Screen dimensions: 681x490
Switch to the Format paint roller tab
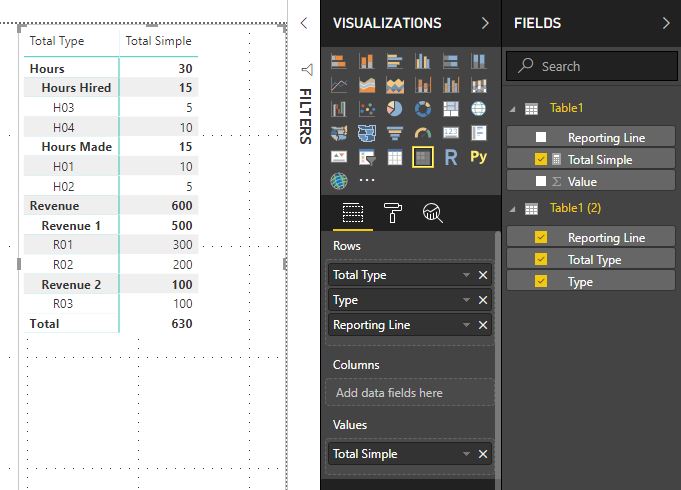pos(392,213)
